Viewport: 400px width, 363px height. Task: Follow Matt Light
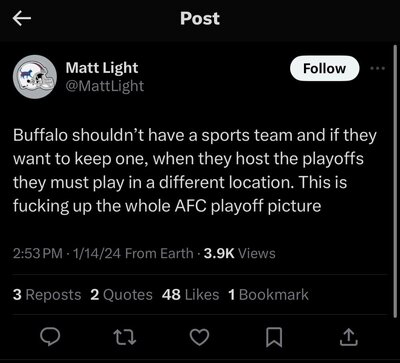click(x=325, y=68)
